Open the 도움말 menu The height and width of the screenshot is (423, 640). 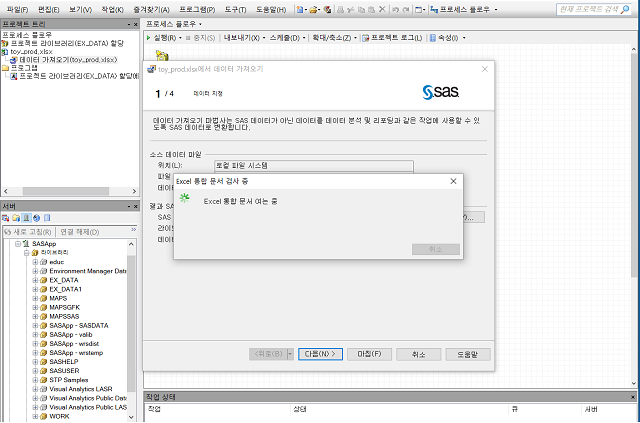tap(271, 9)
